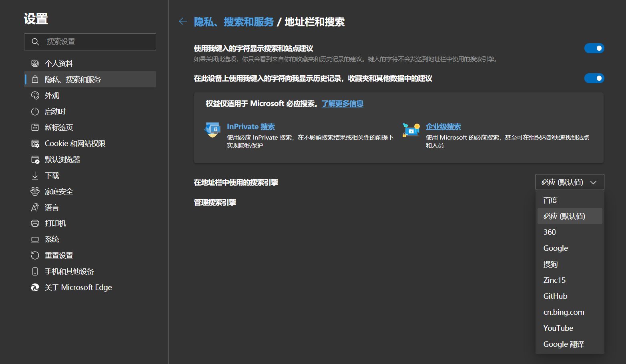Image resolution: width=626 pixels, height=364 pixels.
Task: Click 管理搜索引擎
Action: (x=215, y=202)
